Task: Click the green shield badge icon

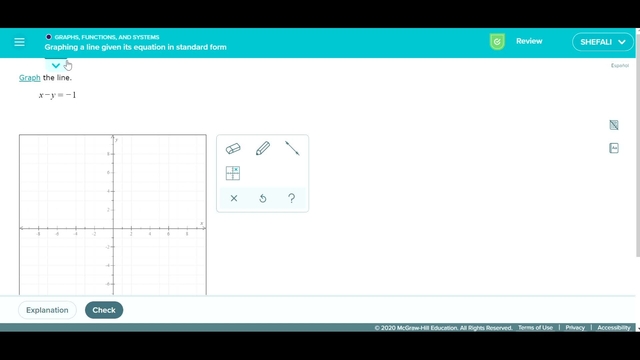Action: (x=497, y=42)
